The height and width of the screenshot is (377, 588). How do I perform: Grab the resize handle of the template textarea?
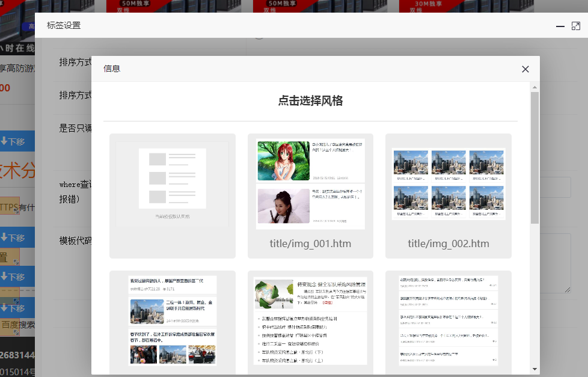coord(568,290)
